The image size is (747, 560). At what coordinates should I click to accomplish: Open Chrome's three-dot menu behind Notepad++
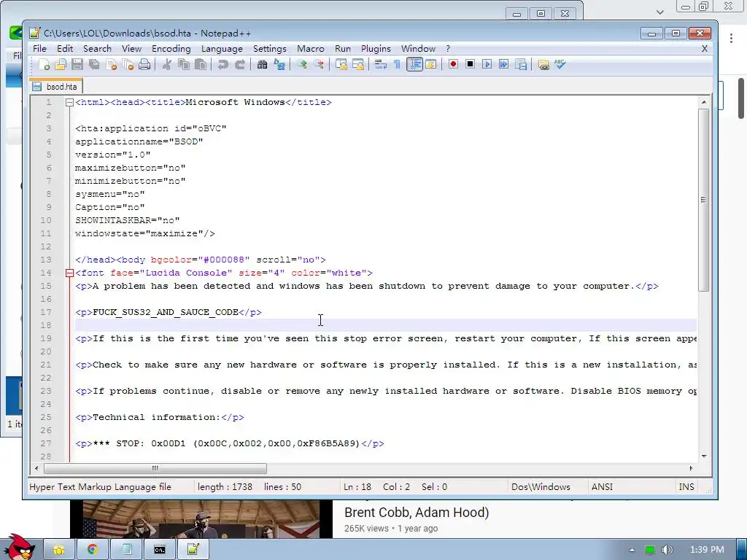[731, 39]
